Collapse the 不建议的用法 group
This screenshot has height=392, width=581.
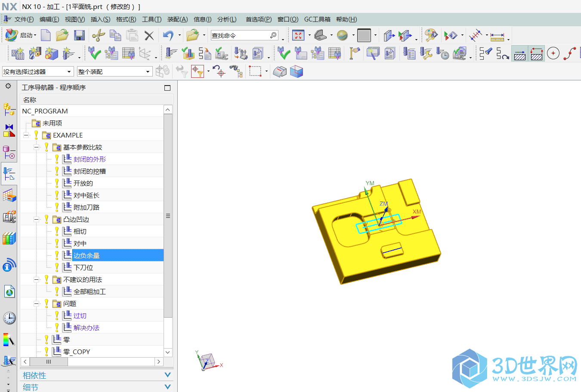(36, 279)
